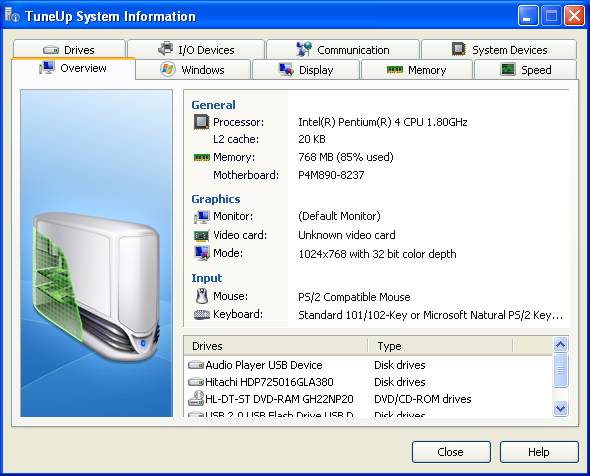Image resolution: width=590 pixels, height=476 pixels.
Task: Select the Audio Player USB Device row
Action: coord(369,365)
